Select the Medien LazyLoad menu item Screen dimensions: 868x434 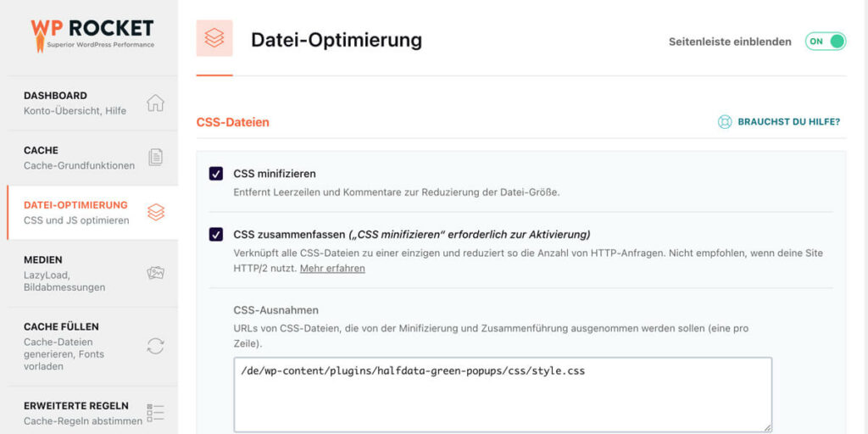pos(92,274)
